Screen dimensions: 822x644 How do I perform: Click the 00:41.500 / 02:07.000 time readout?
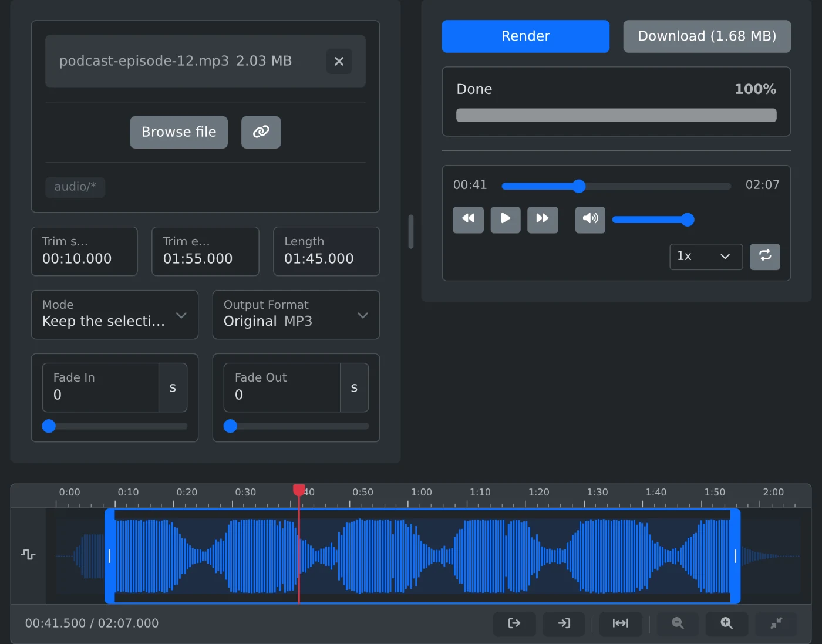[92, 623]
